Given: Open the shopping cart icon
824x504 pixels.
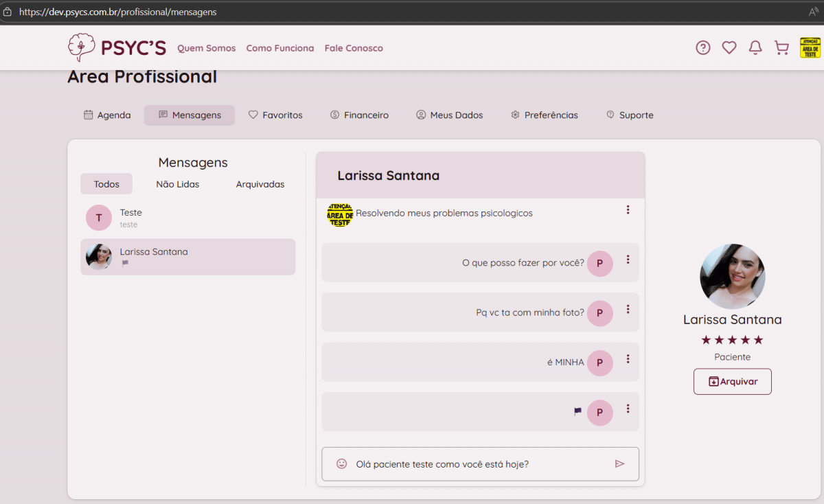Looking at the screenshot, I should [x=781, y=48].
